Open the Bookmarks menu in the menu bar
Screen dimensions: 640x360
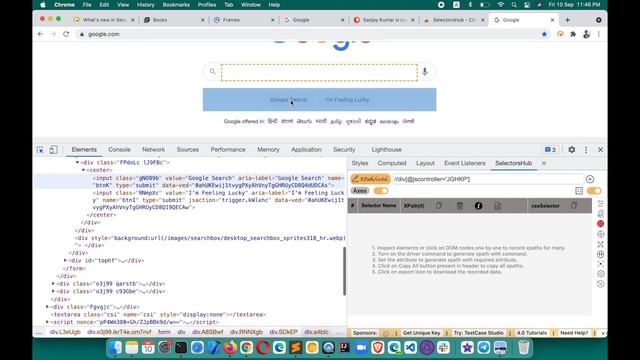(176, 5)
